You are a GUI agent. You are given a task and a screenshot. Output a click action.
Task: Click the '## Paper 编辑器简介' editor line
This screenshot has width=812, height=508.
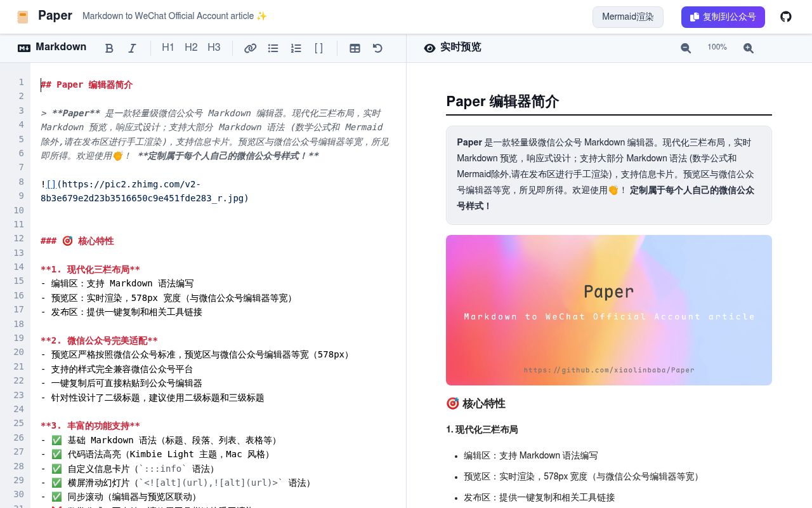click(x=87, y=84)
